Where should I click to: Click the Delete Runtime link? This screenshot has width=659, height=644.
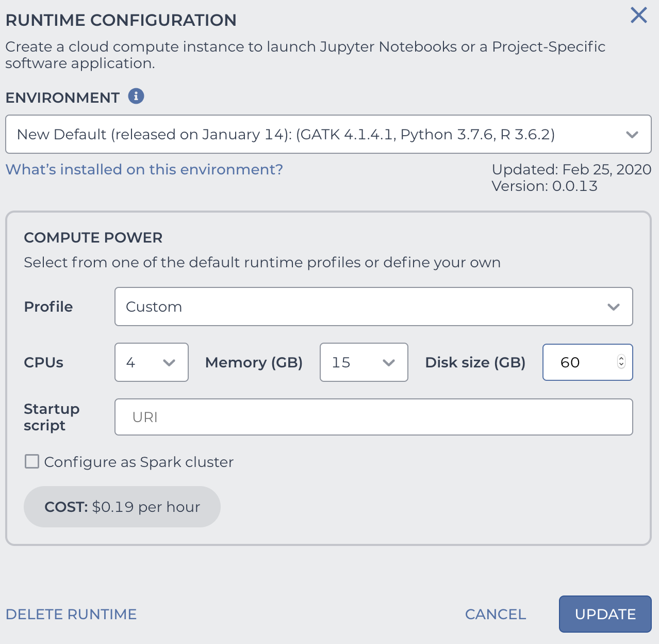[x=71, y=614]
